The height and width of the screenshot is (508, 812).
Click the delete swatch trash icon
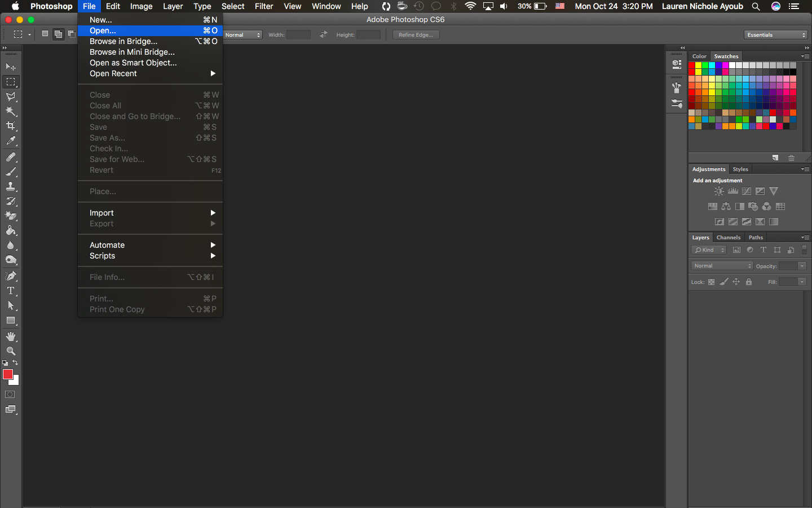click(791, 158)
